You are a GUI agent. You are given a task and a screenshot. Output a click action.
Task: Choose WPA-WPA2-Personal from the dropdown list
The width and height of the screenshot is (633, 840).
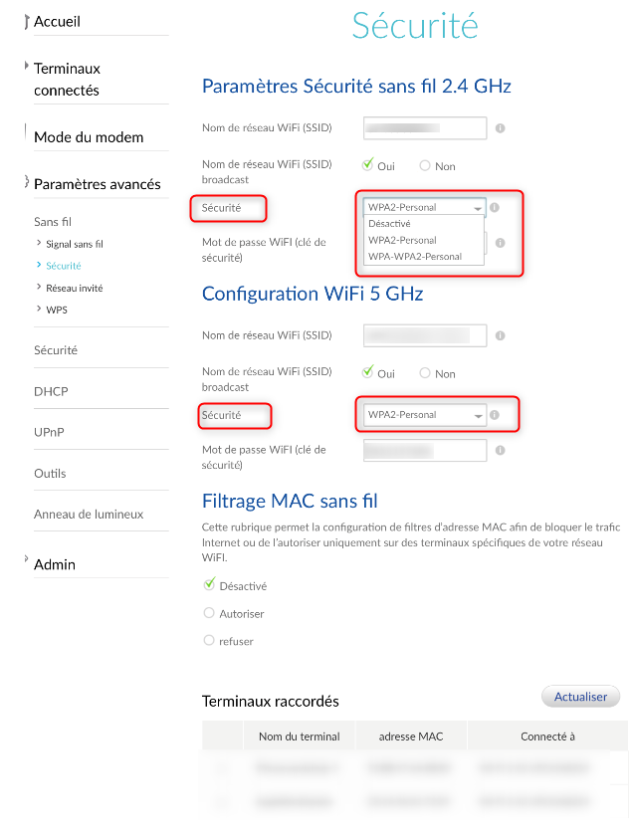[415, 256]
